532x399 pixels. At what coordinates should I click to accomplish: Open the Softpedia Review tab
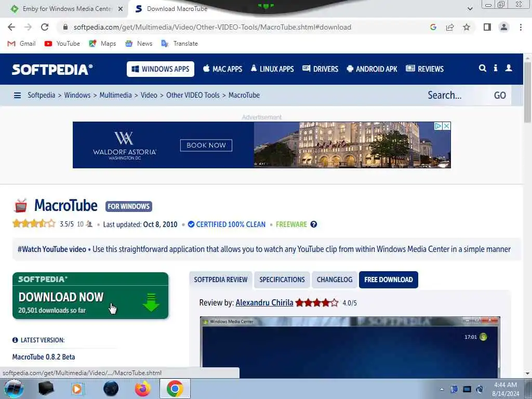coord(220,280)
